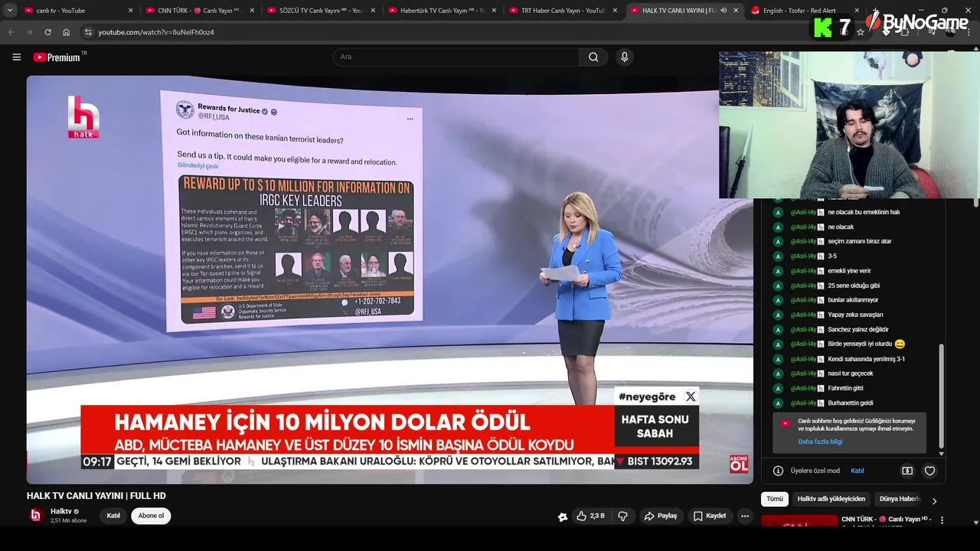Viewport: 980px width, 551px height.
Task: Open the YouTube hamburger guide menu
Action: coord(16,57)
